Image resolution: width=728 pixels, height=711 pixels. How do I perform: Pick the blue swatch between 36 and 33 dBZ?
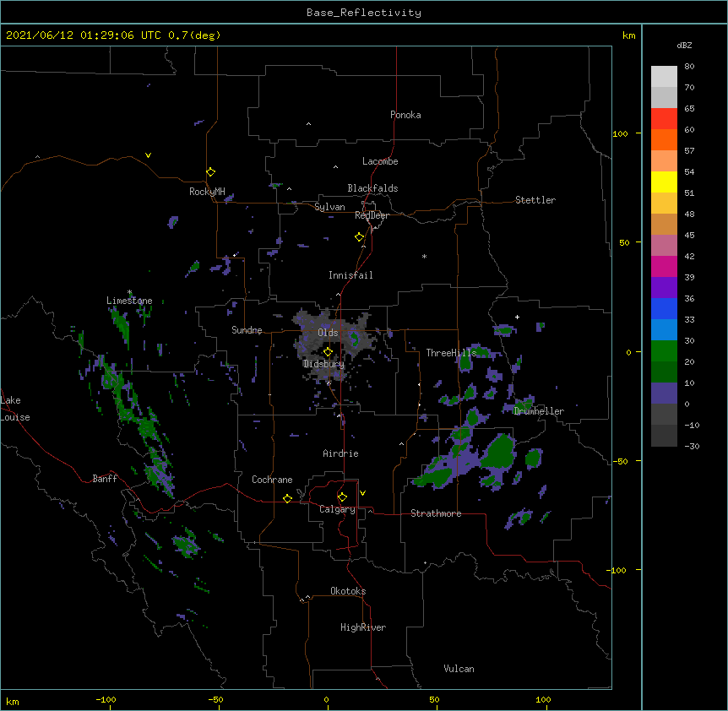664,308
